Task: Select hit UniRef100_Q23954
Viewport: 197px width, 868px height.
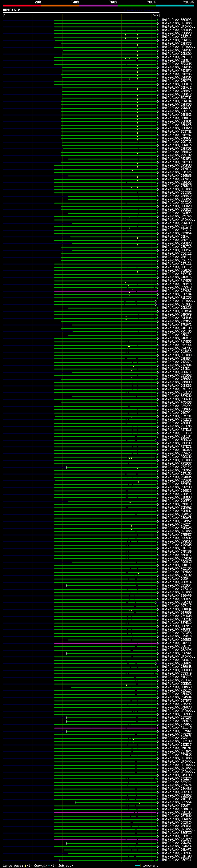Action: click(177, 586)
